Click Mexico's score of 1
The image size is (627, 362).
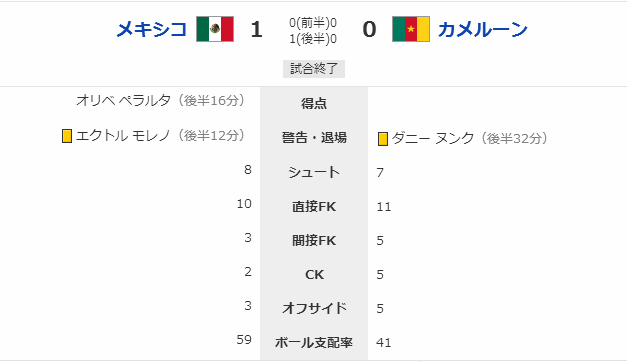coord(256,30)
